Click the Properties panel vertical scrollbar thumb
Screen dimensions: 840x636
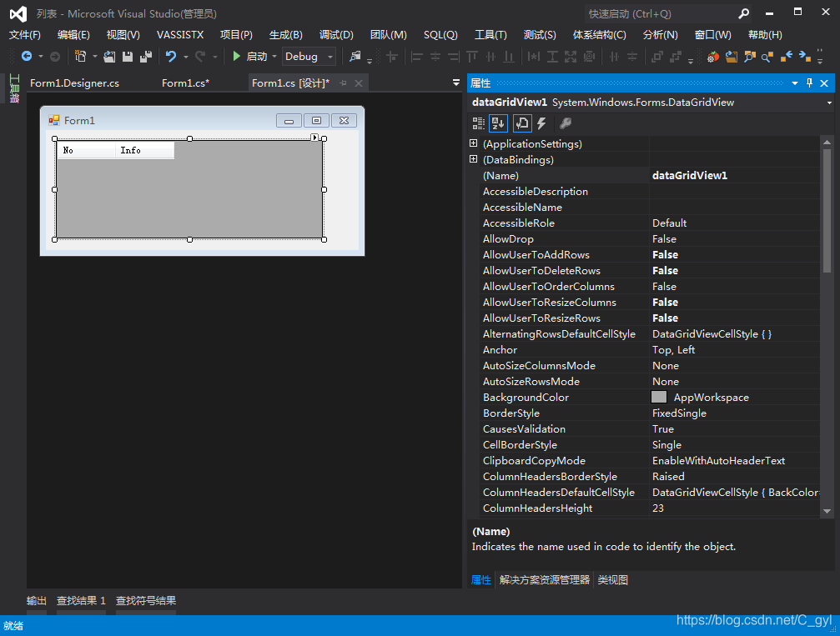pyautogui.click(x=827, y=212)
